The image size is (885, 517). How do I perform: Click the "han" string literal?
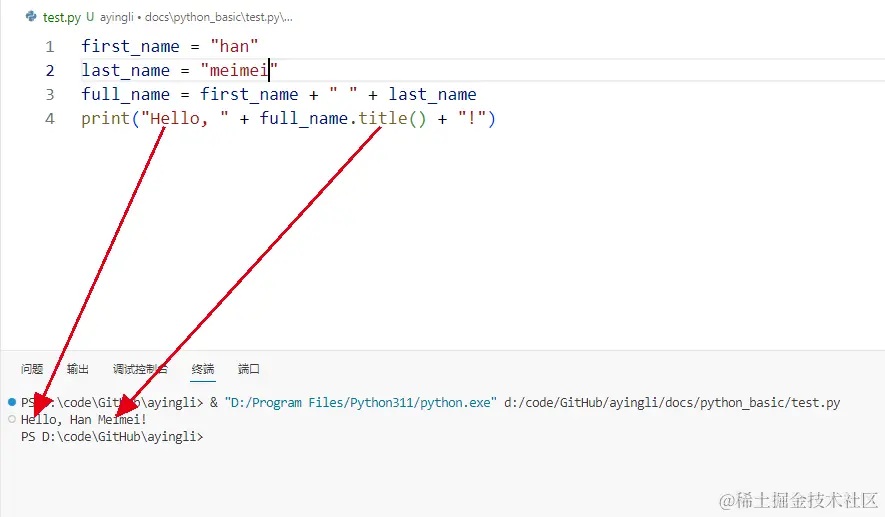(234, 46)
